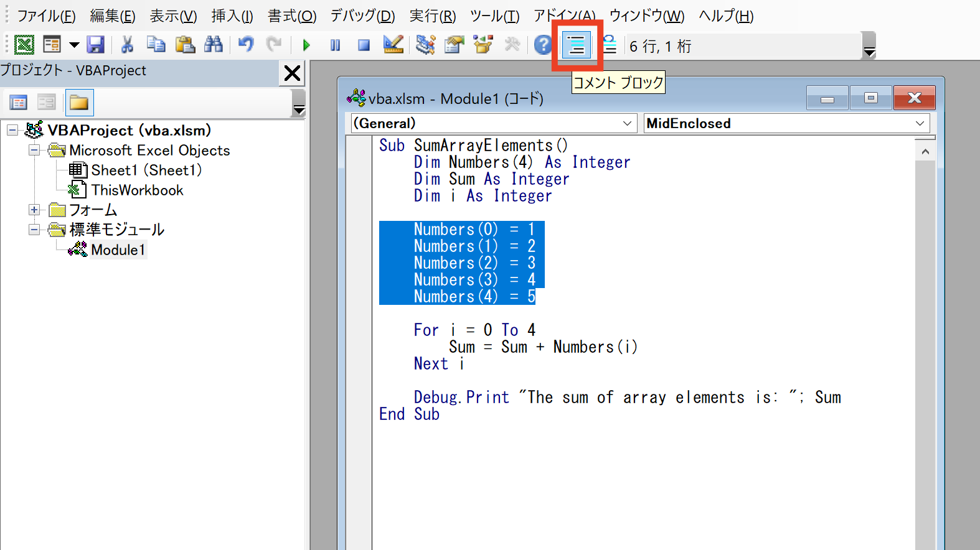Click the 'For i = 0 To 4' line
Screen dimensions: 980x550
pyautogui.click(x=474, y=330)
